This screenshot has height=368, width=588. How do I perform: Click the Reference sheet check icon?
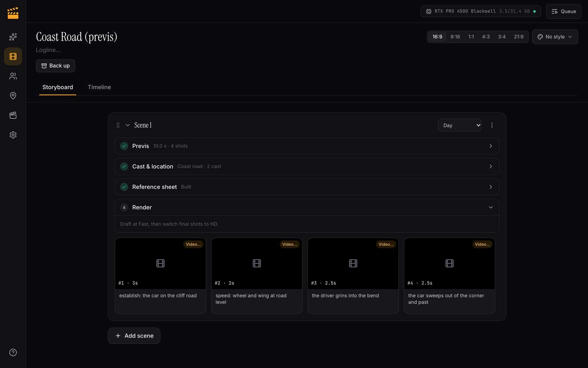point(124,187)
